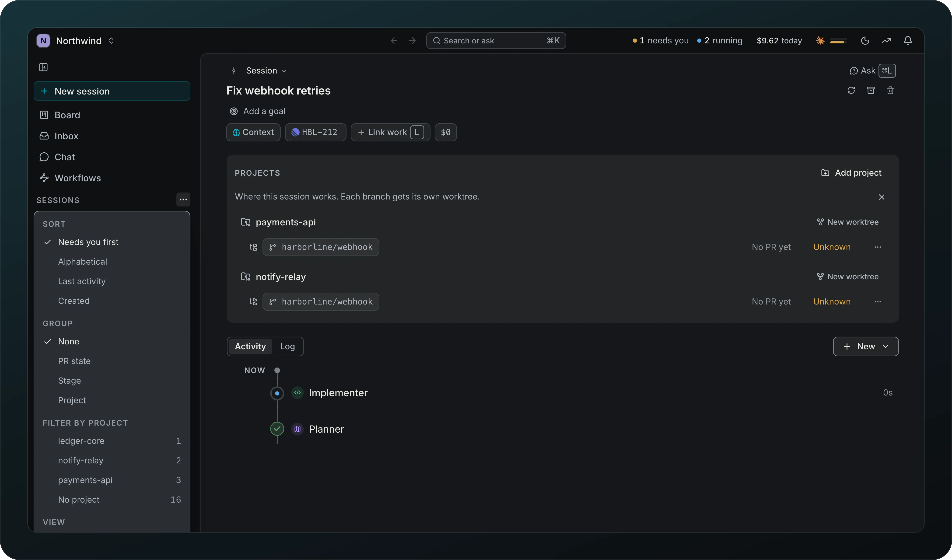Collapse the sidebar panel icon

point(43,67)
